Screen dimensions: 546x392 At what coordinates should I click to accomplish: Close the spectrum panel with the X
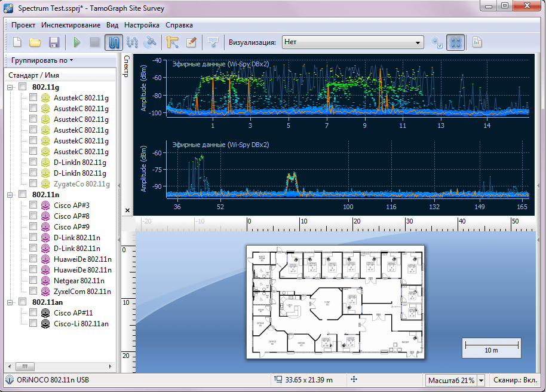click(127, 210)
